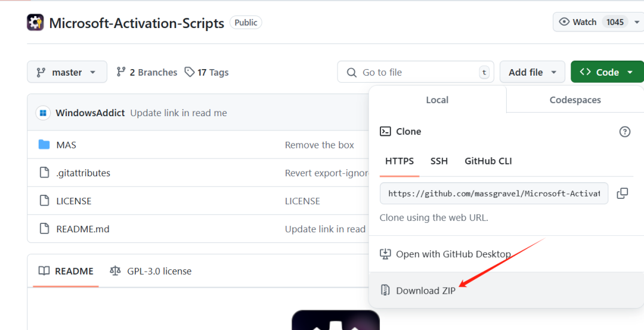The width and height of the screenshot is (644, 330).
Task: Toggle the green Code dropdown button
Action: [x=606, y=72]
